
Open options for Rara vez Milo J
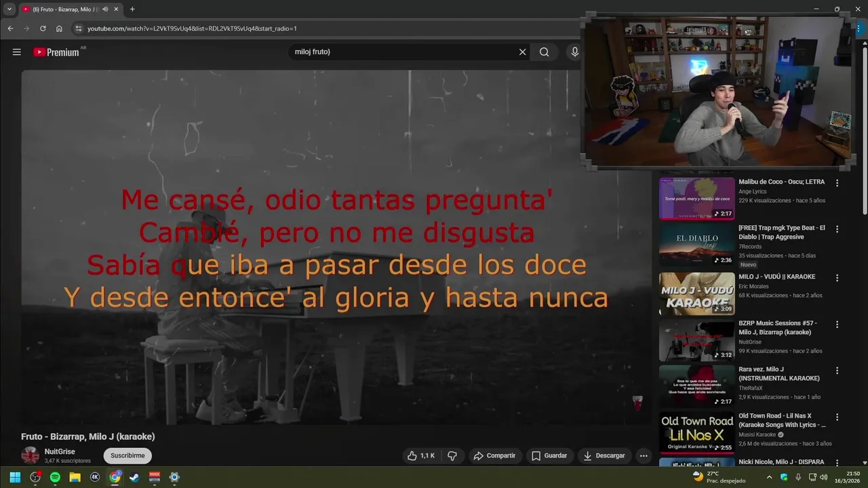point(837,371)
